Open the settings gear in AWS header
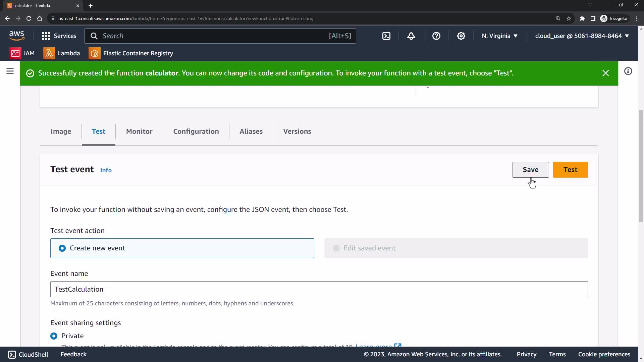644x362 pixels. [461, 36]
